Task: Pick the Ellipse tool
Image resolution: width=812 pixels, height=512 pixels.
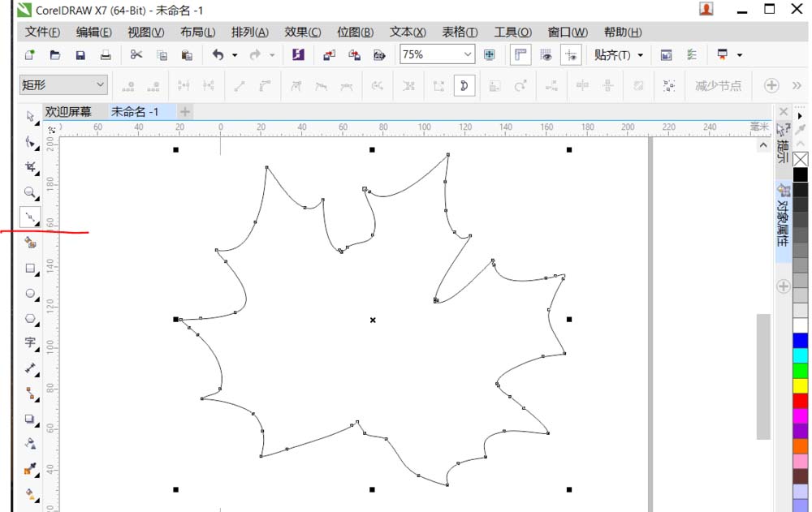Action: coord(30,293)
